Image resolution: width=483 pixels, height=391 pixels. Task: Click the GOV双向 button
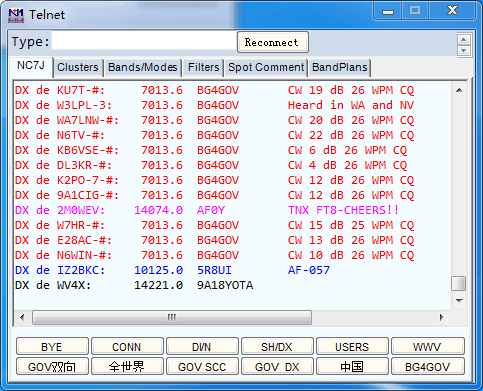(x=52, y=367)
